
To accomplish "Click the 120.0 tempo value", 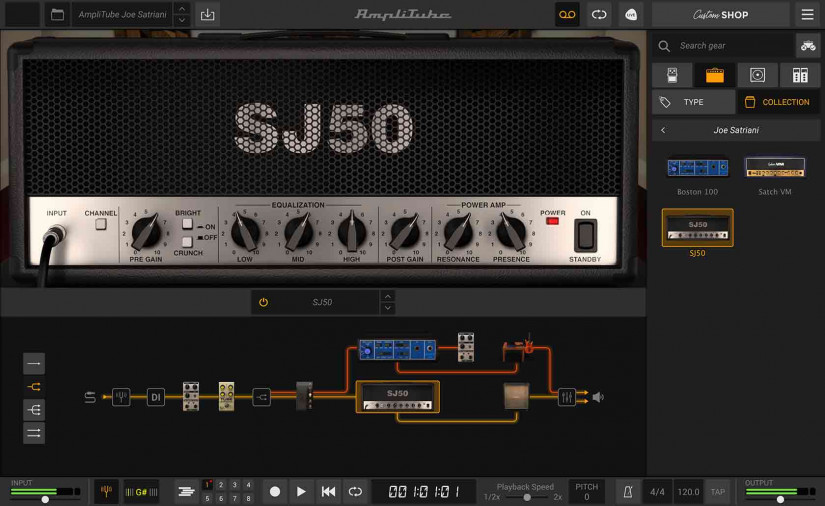I will tap(688, 492).
